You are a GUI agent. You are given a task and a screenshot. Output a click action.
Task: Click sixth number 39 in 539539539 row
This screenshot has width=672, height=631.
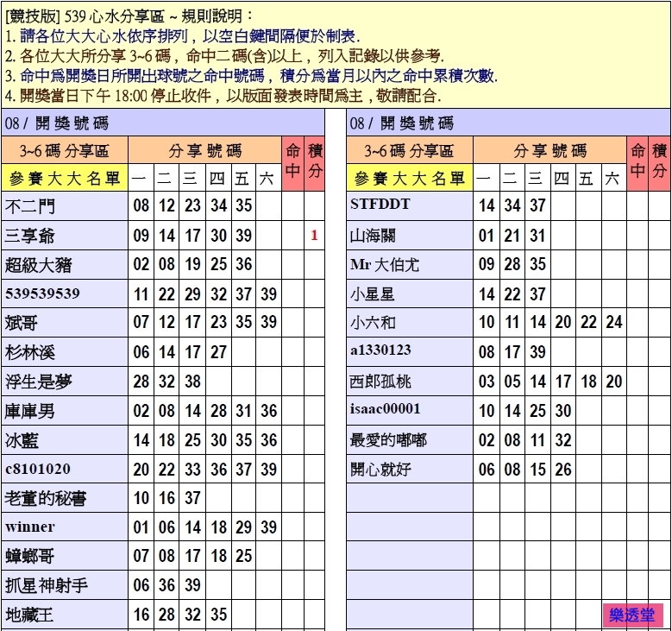pos(269,294)
